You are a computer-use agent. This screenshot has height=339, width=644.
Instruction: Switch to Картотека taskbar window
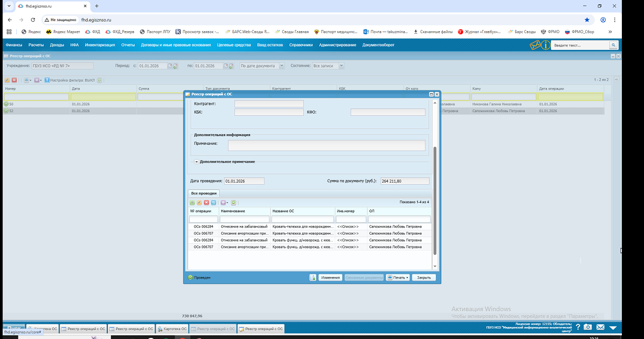(172, 328)
